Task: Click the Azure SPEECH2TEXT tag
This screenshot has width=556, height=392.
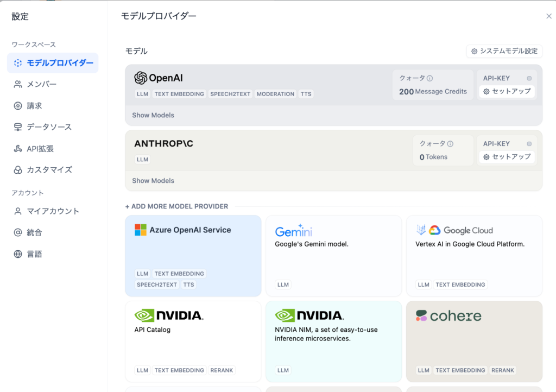Action: 157,285
